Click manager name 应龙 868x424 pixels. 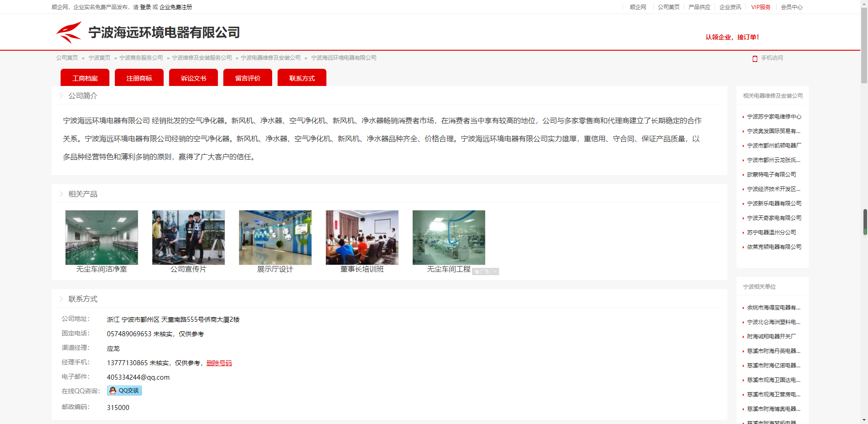pos(113,348)
